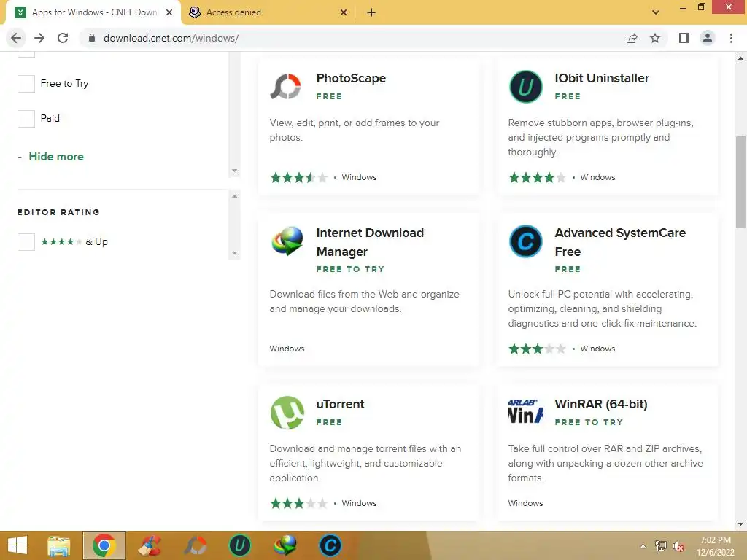Bookmark this page with the star
The image size is (747, 560).
(655, 38)
